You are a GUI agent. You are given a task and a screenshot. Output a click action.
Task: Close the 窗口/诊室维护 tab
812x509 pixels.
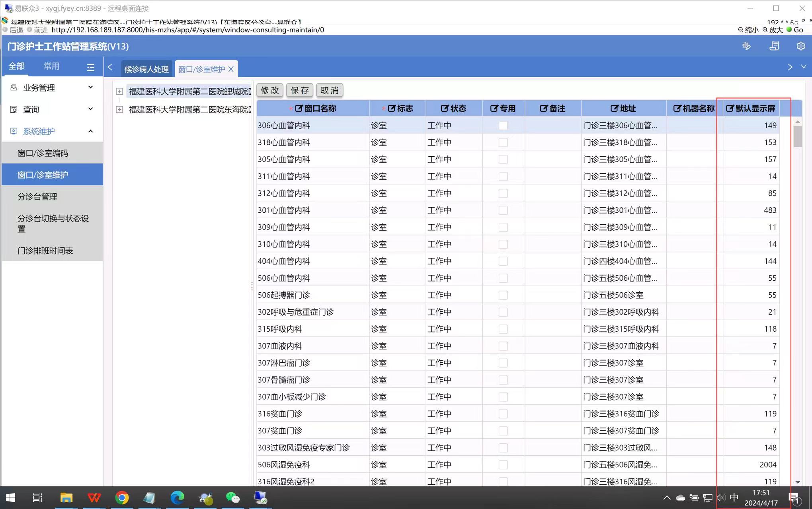[231, 69]
